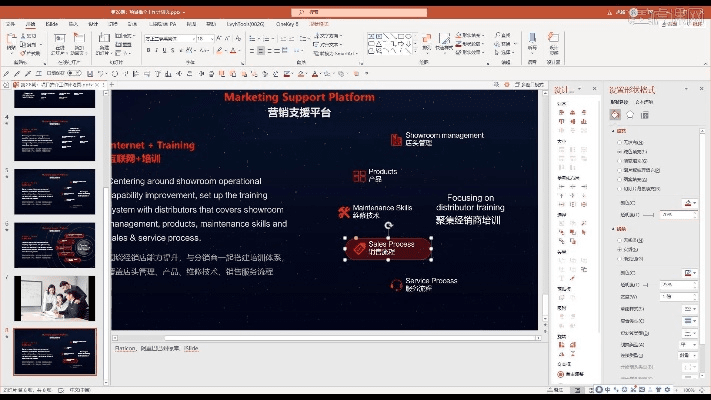Open Fill & Line tab in format pane
This screenshot has height=400, width=711.
pyautogui.click(x=615, y=115)
